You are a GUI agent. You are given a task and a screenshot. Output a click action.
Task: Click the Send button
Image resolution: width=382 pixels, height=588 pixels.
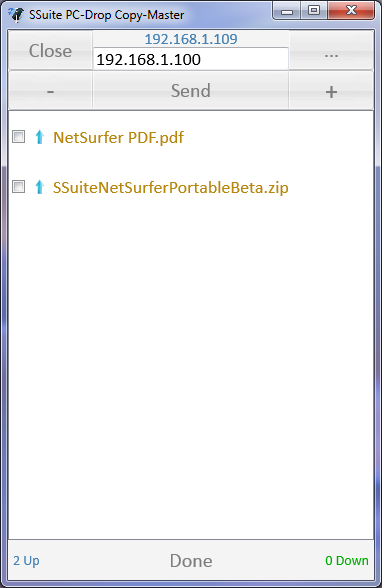click(190, 90)
